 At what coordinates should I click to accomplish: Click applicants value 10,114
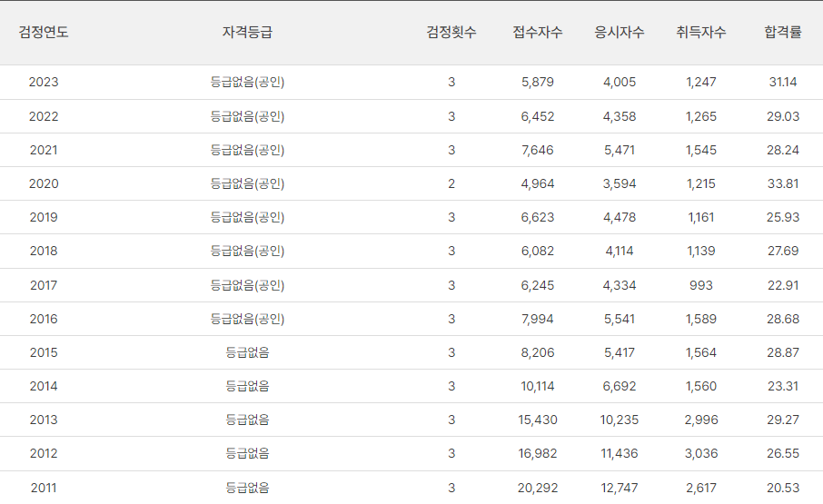point(538,386)
